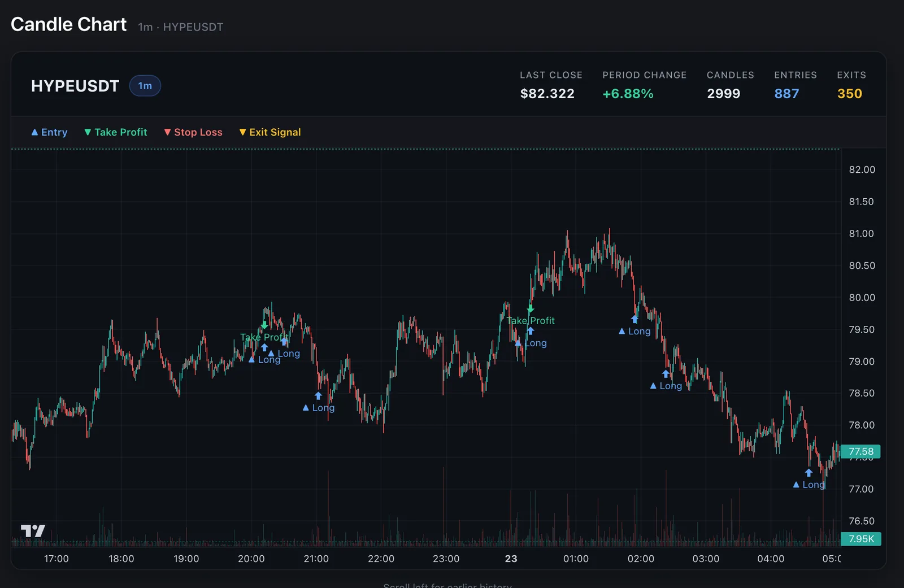
Task: Click the 1m · HYPEUSDT subtitle text
Action: [x=181, y=27]
